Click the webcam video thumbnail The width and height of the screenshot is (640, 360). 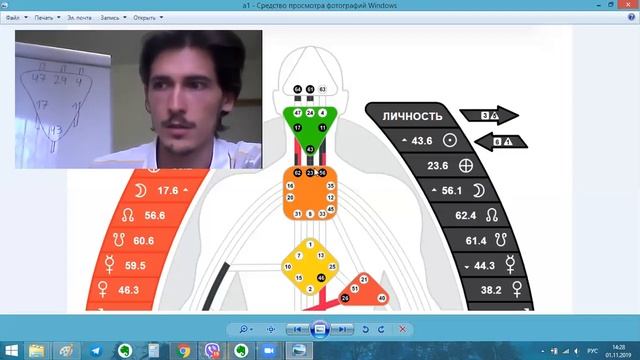139,99
